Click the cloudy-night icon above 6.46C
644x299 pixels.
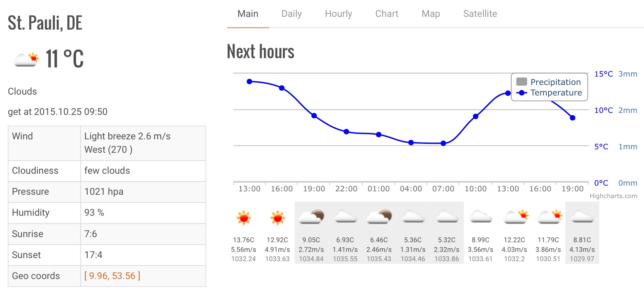coord(379,217)
